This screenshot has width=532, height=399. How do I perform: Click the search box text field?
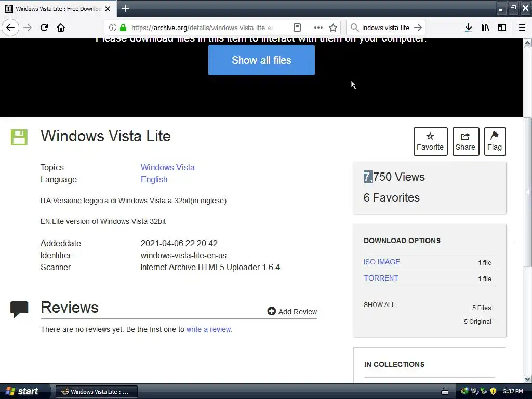pyautogui.click(x=385, y=28)
